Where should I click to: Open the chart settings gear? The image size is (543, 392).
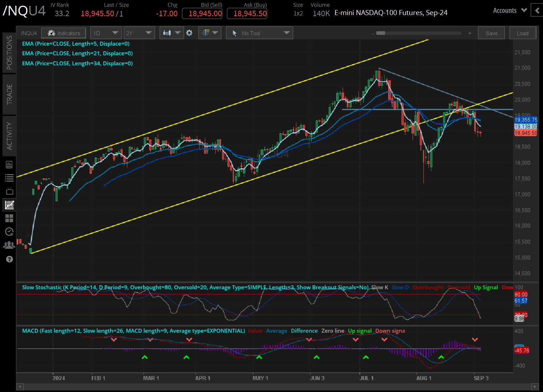click(189, 33)
